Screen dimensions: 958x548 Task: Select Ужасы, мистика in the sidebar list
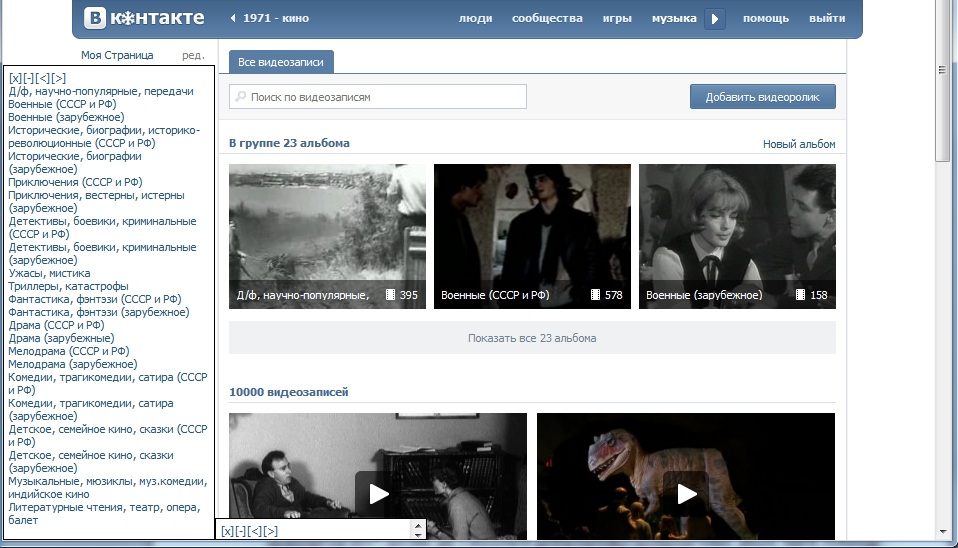49,273
